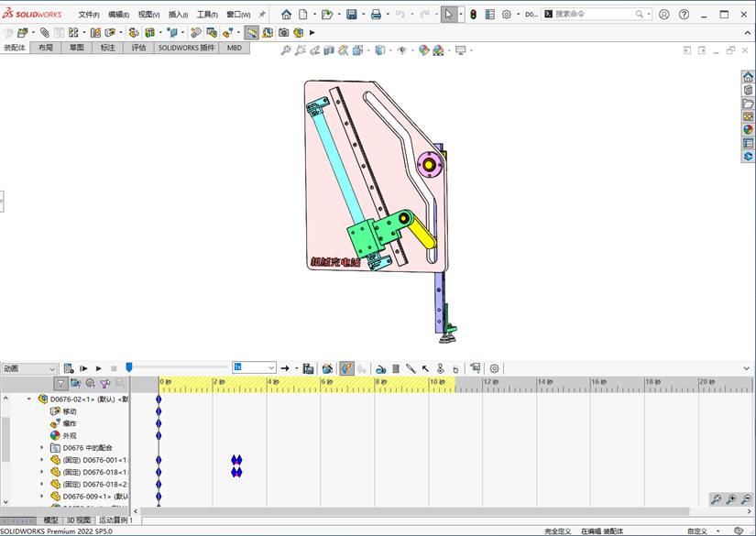The height and width of the screenshot is (536, 756).
Task: Toggle the Filter Selected button
Action: pos(105,384)
